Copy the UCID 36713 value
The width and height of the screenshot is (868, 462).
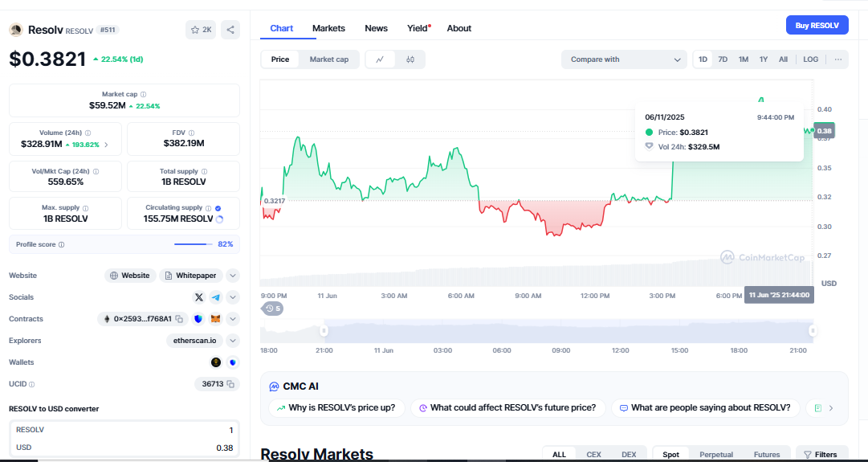point(230,384)
